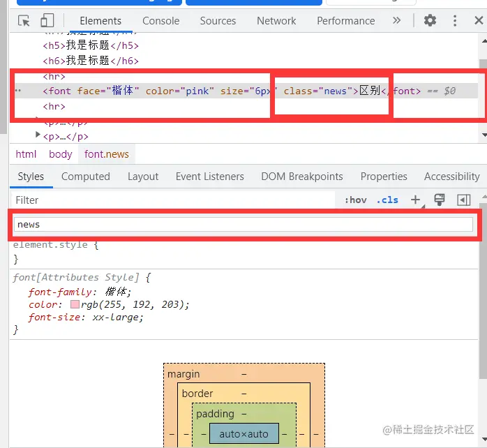This screenshot has width=487, height=448.
Task: Click the rgb(255, 192, 203) color value
Action: coord(133,304)
